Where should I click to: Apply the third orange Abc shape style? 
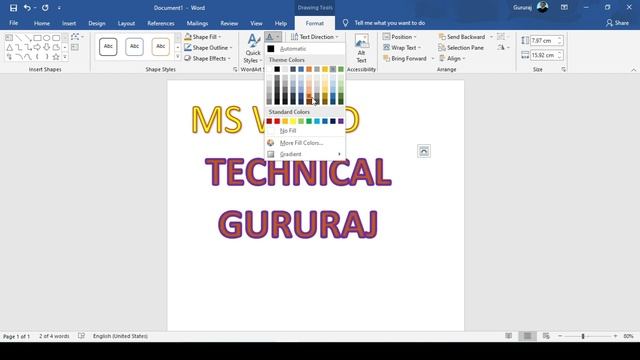[x=160, y=47]
